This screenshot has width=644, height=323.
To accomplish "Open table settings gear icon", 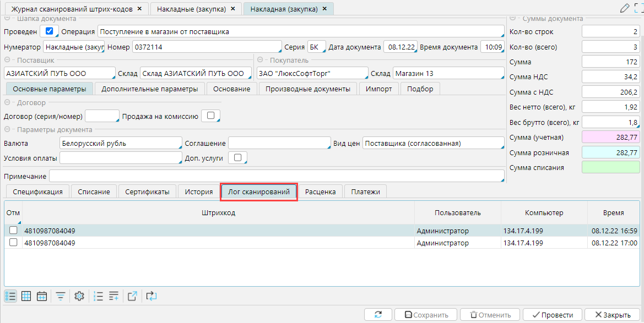I will pyautogui.click(x=79, y=296).
